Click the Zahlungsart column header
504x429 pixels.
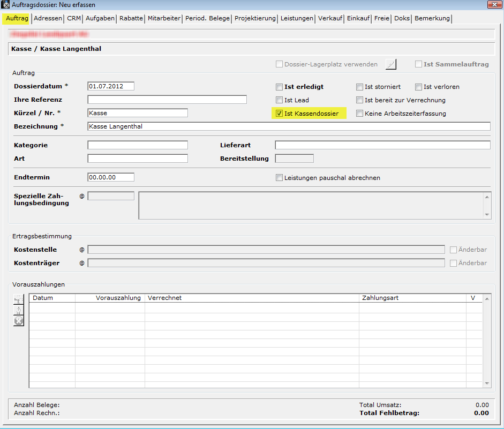[380, 298]
